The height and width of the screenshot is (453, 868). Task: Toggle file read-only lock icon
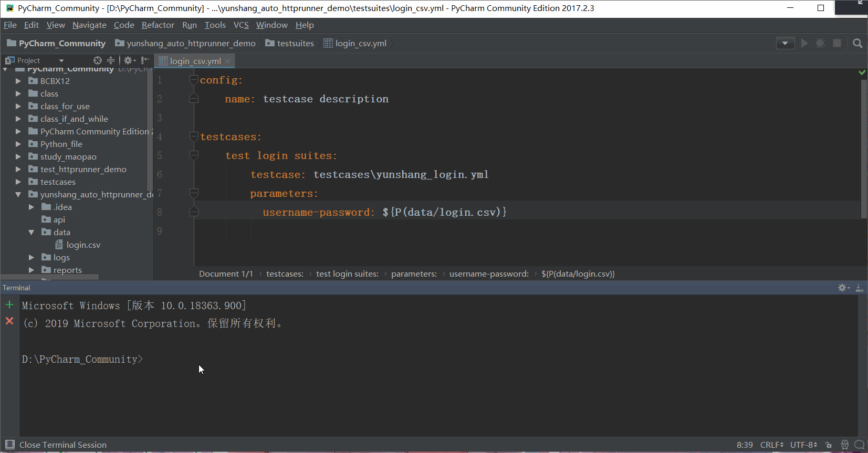click(x=829, y=445)
